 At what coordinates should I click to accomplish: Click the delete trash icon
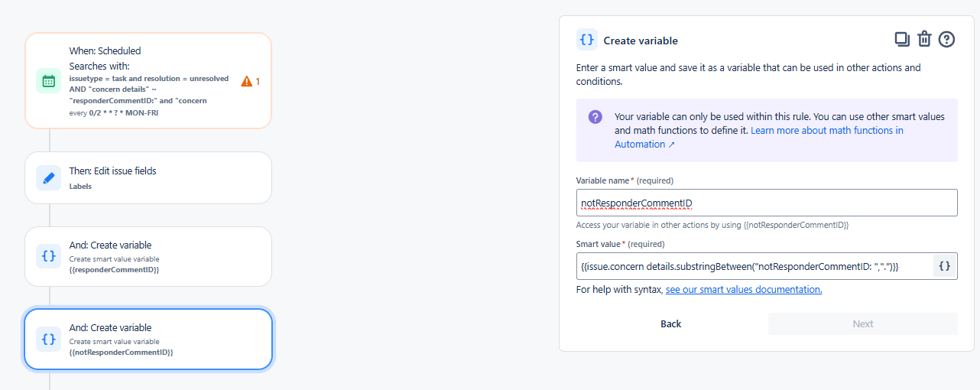[x=924, y=39]
